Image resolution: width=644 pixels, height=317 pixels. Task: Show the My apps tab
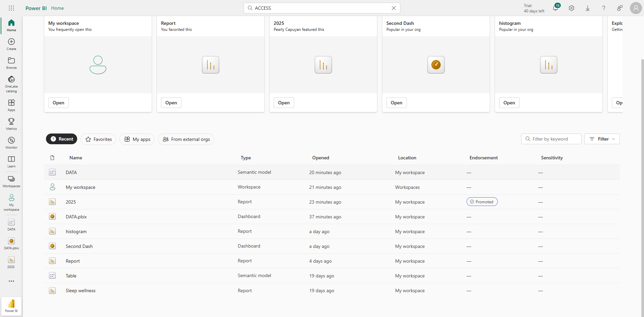pos(137,139)
